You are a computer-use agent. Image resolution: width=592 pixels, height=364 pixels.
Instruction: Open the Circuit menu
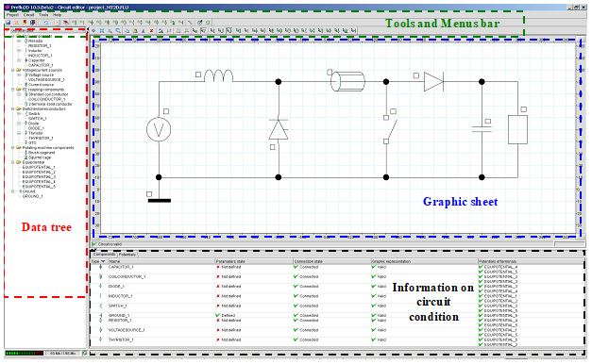28,15
